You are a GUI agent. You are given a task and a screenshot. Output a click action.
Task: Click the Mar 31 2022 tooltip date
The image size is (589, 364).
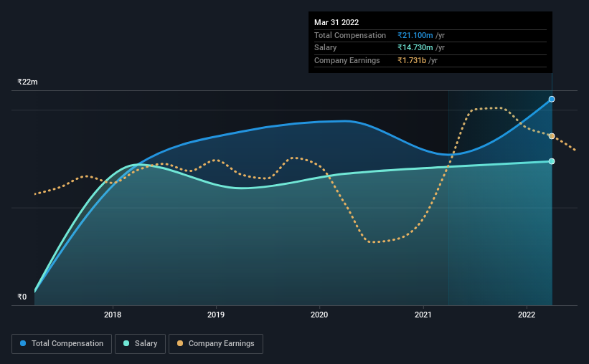(x=336, y=22)
